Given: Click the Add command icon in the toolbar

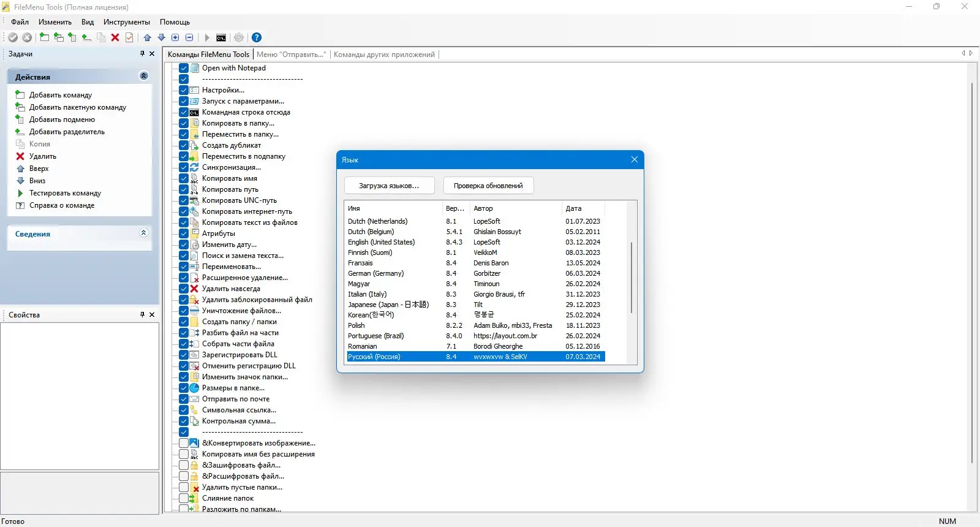Looking at the screenshot, I should point(44,37).
